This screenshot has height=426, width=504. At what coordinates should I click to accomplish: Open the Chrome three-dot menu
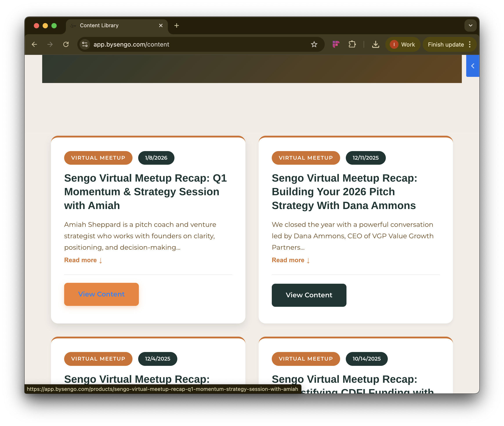pos(470,44)
